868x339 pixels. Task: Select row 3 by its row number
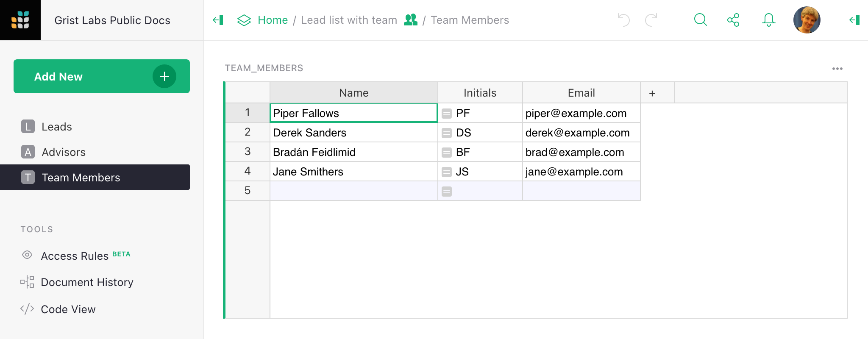(248, 152)
